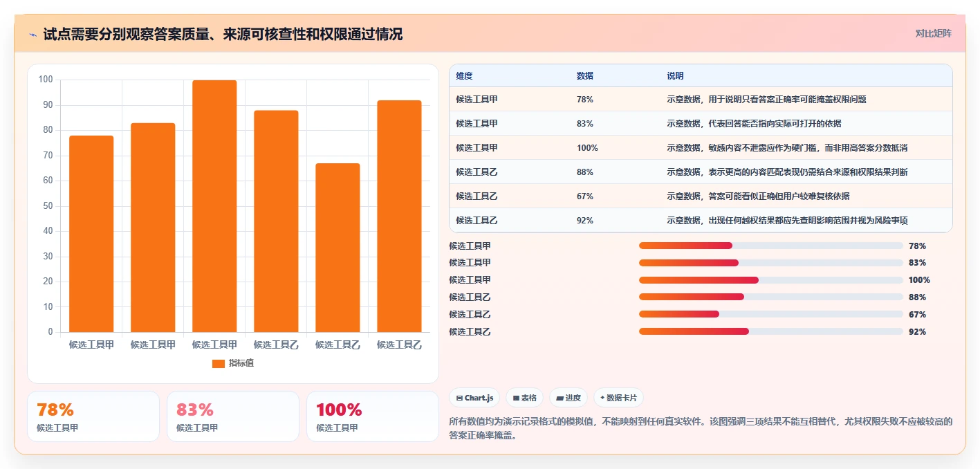Click the chart bar with value 78

point(91,234)
